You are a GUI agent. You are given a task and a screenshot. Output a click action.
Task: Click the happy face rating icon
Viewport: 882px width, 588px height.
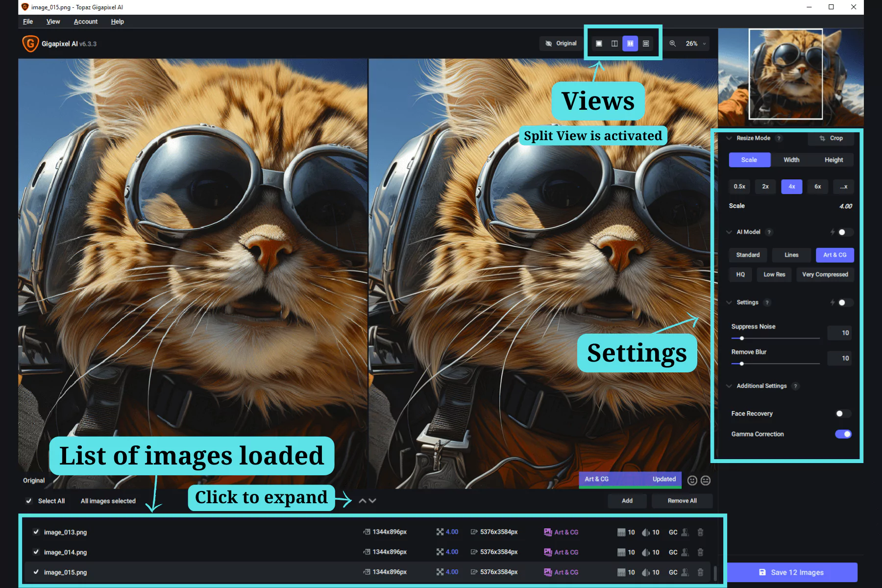tap(692, 481)
